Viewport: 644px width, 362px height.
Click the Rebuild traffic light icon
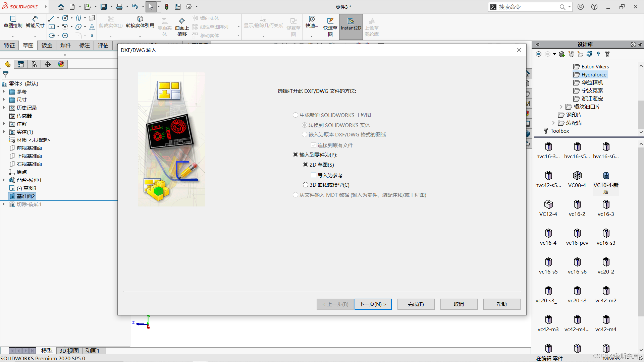pos(167,7)
